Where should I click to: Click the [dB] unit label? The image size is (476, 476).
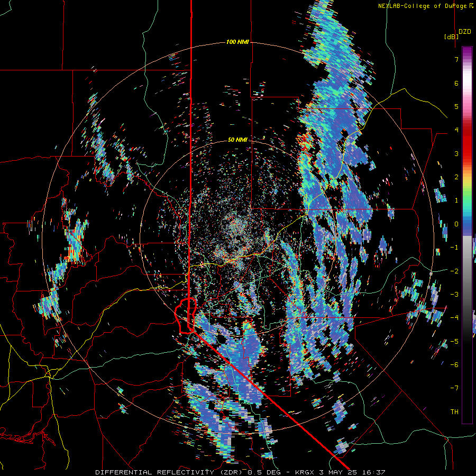tap(452, 36)
